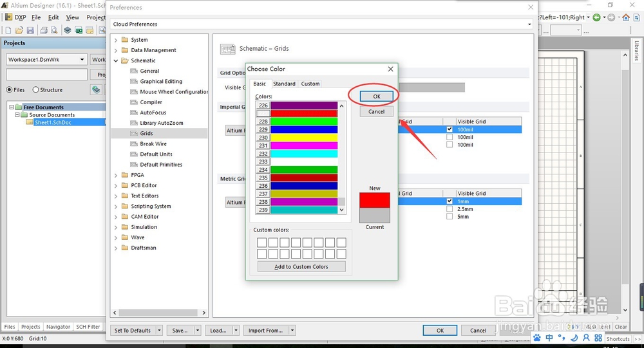Viewport: 644px width, 348px height.
Task: Open the Workspace1.DsnWrk dropdown
Action: [82, 60]
